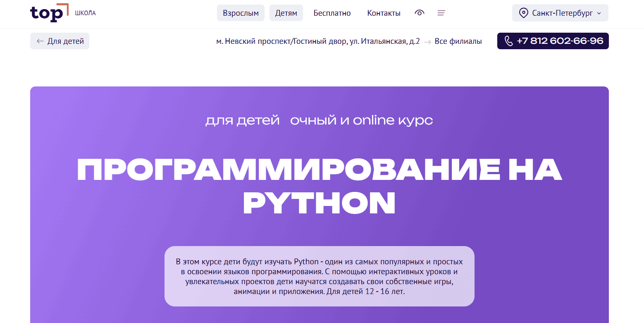Expand the Санкт-Петербург city dropdown
Image resolution: width=644 pixels, height=323 pixels.
point(560,13)
